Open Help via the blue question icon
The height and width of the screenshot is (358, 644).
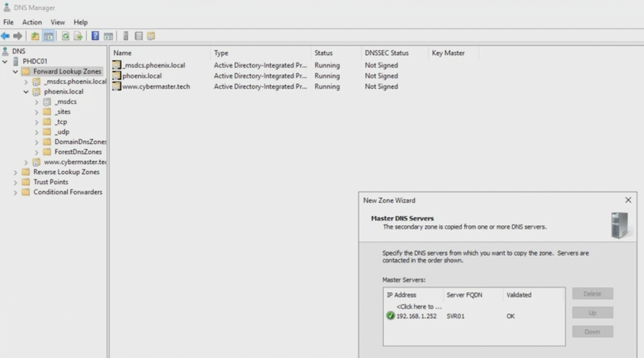tap(96, 36)
